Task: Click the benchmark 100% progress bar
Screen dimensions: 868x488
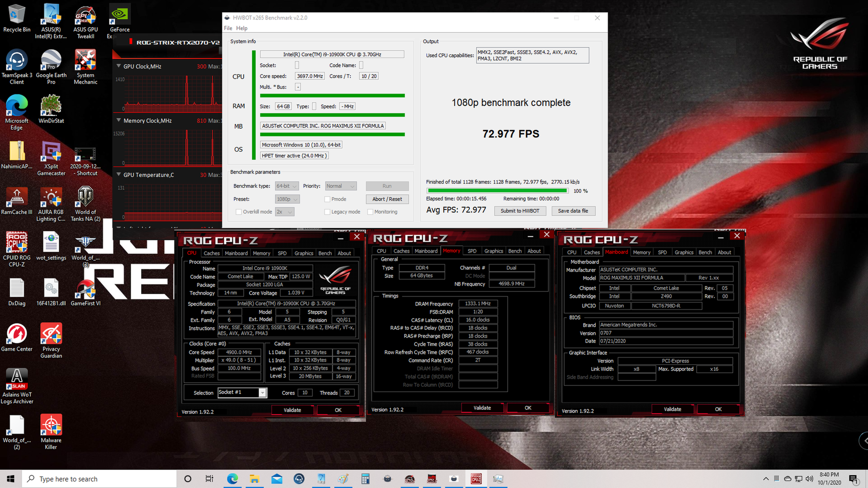Action: (x=497, y=191)
